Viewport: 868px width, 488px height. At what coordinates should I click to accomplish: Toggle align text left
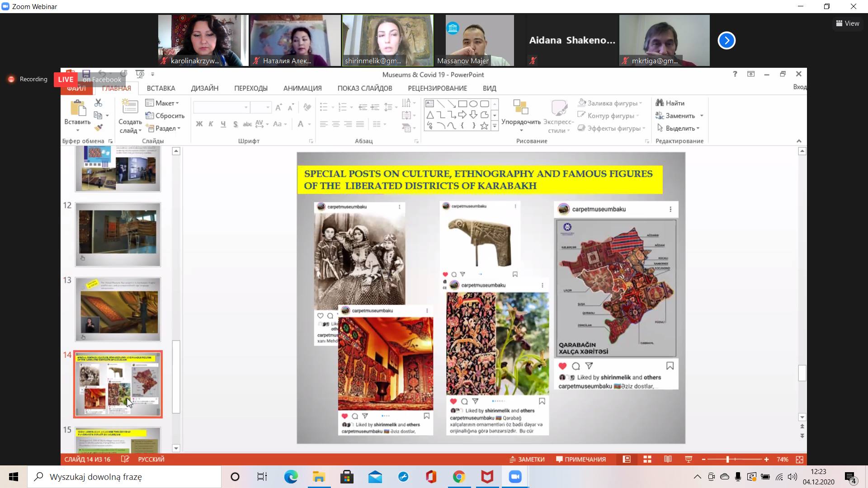(x=324, y=124)
